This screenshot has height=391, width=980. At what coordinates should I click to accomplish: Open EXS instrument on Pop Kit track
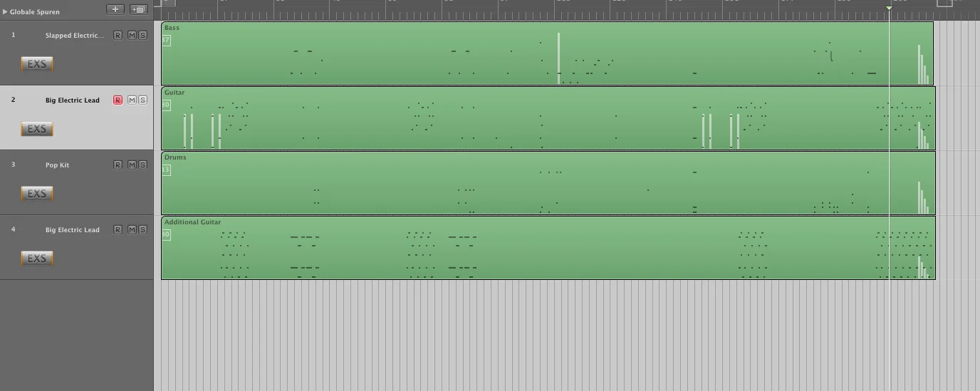(x=36, y=194)
